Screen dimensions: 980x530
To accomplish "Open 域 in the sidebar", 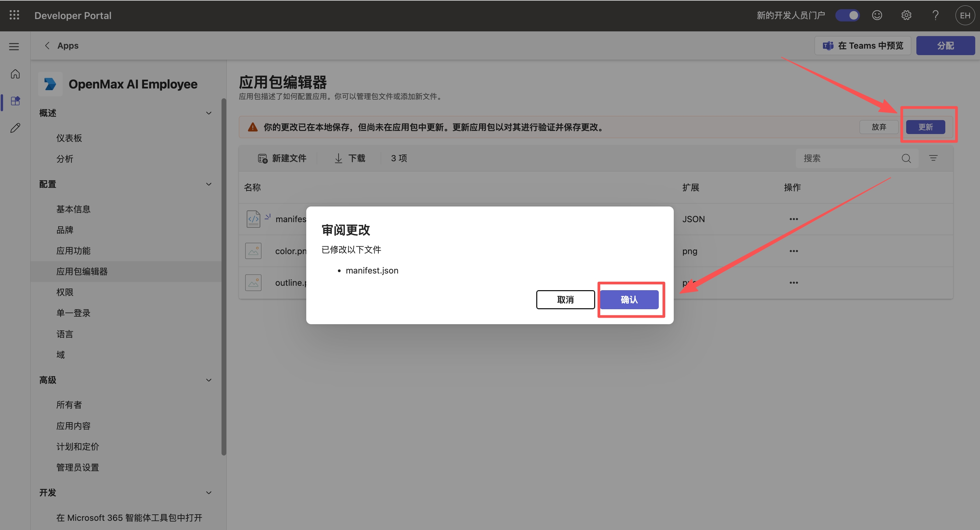I will point(61,355).
